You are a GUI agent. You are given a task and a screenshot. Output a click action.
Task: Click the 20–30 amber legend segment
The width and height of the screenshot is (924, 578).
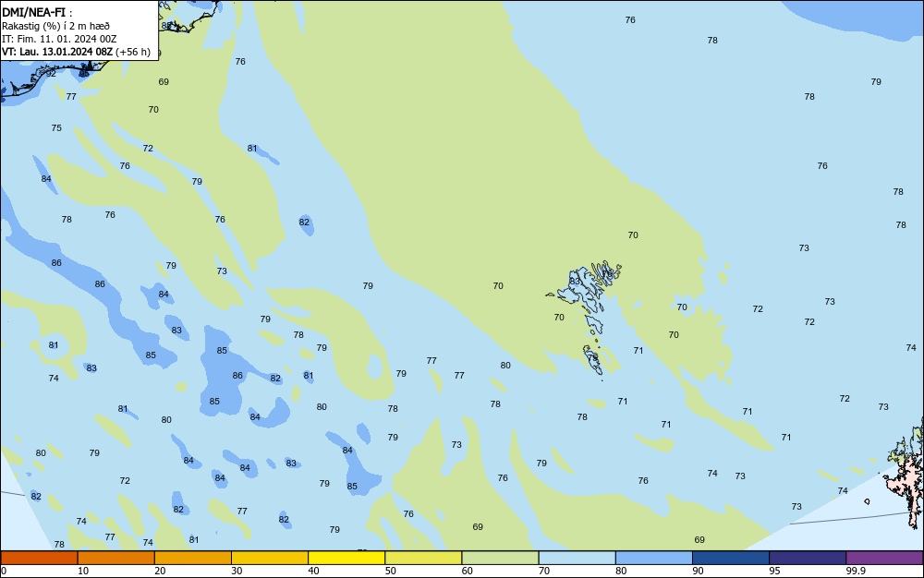tap(193, 558)
